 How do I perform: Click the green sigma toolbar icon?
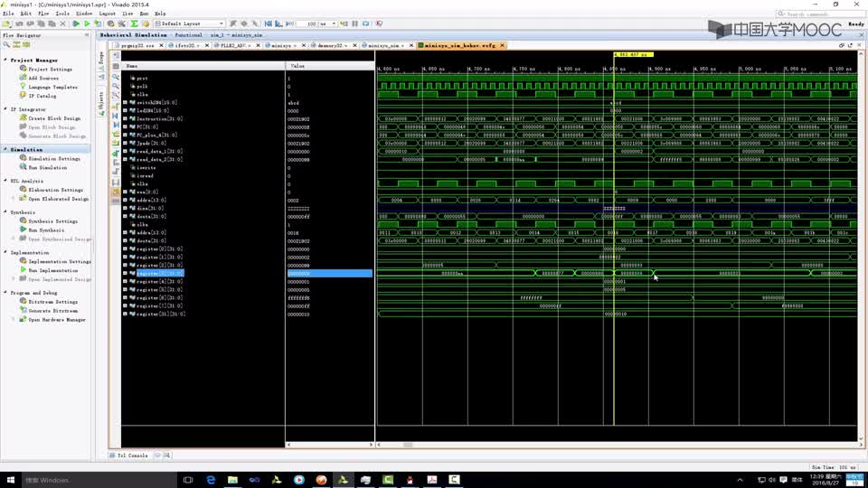pos(134,23)
